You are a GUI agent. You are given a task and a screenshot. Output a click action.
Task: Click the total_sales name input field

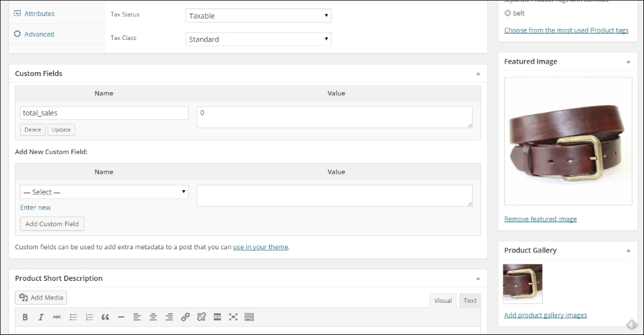click(x=104, y=113)
